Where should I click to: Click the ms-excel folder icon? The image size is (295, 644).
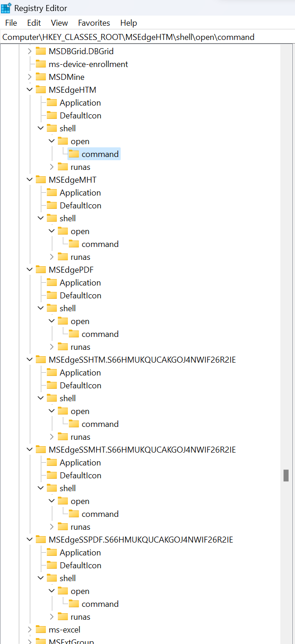(x=41, y=630)
